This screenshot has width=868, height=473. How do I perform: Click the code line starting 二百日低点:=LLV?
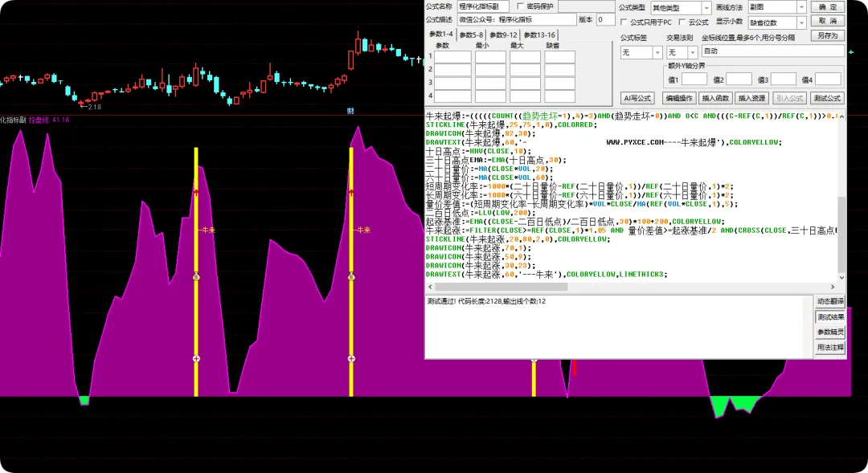480,213
